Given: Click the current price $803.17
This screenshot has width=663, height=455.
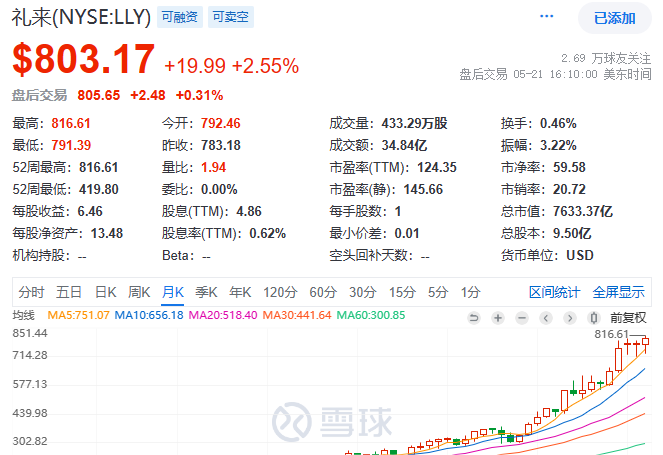Looking at the screenshot, I should click(x=84, y=60).
